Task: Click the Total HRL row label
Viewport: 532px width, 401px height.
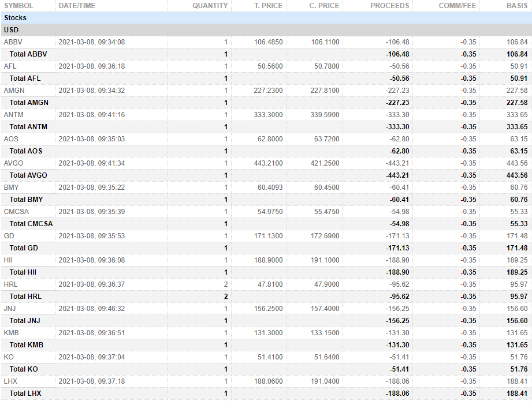Action: [25, 296]
